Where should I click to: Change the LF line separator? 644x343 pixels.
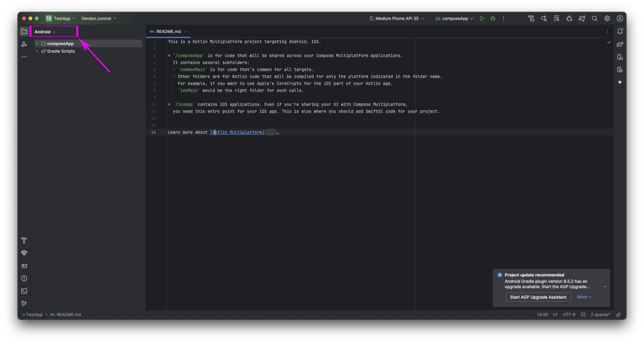(x=555, y=314)
